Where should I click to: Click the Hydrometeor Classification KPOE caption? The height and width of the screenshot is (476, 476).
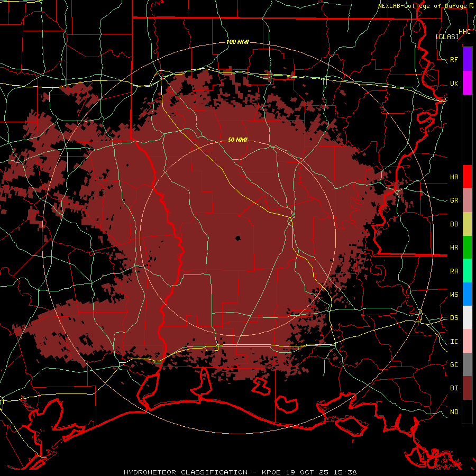point(240,472)
